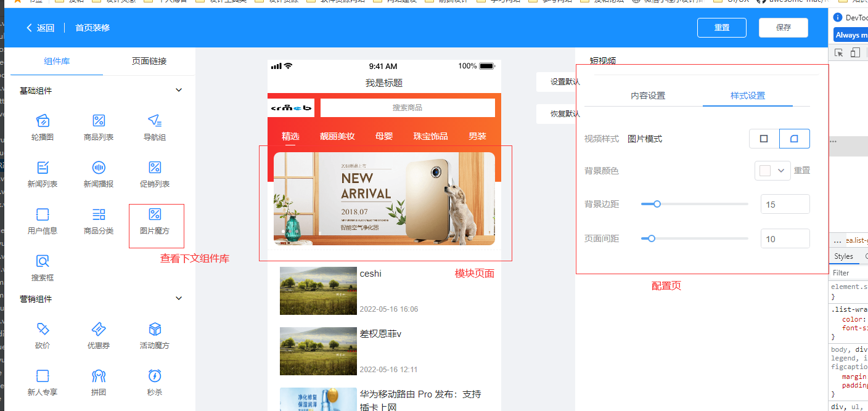The image size is (868, 411).
Task: Select 母婴 category in preview
Action: click(x=384, y=136)
